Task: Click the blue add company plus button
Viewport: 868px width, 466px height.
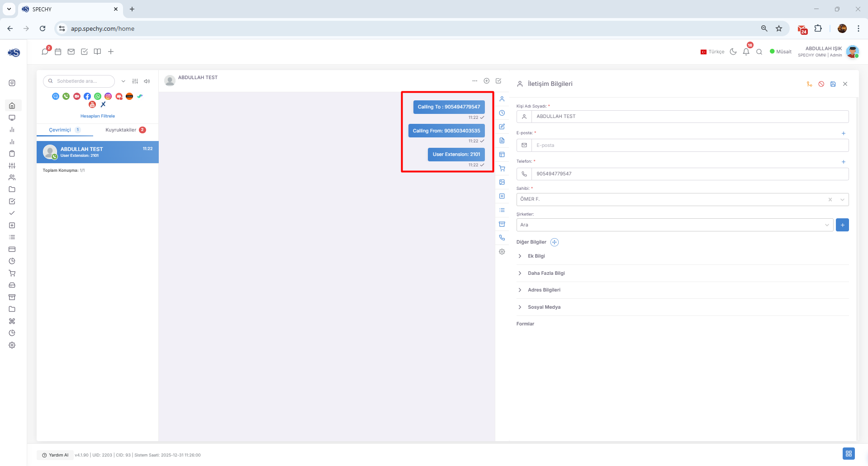Action: 842,225
